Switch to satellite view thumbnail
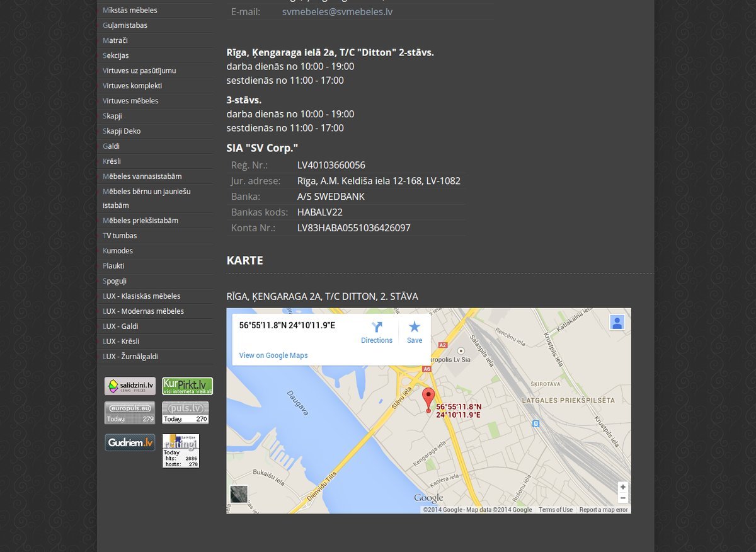Screen dimensions: 756x552 [x=239, y=494]
